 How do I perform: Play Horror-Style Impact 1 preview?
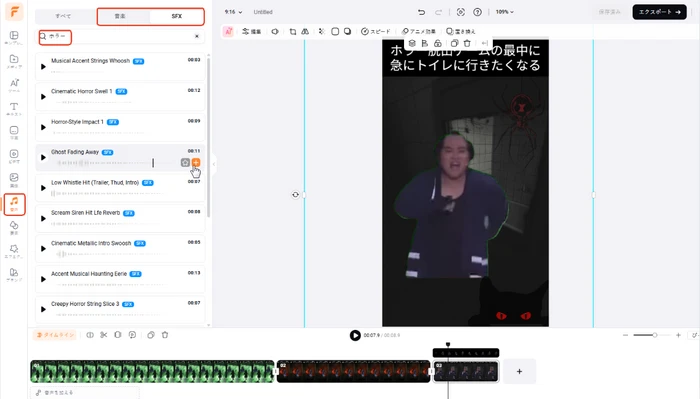point(43,127)
